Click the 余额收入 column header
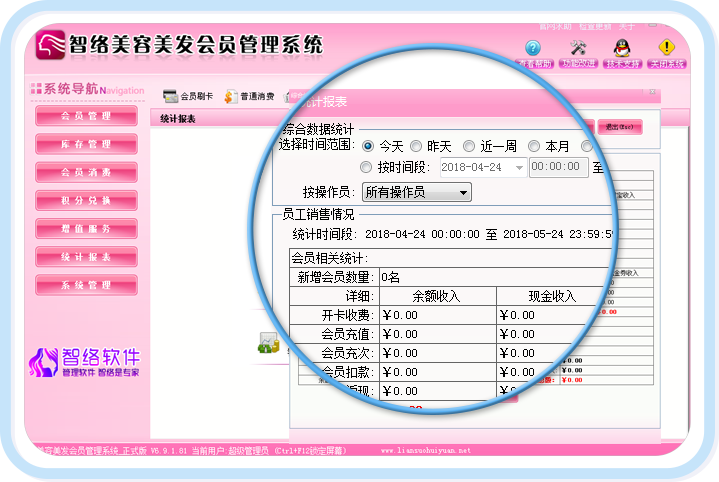 click(436, 296)
